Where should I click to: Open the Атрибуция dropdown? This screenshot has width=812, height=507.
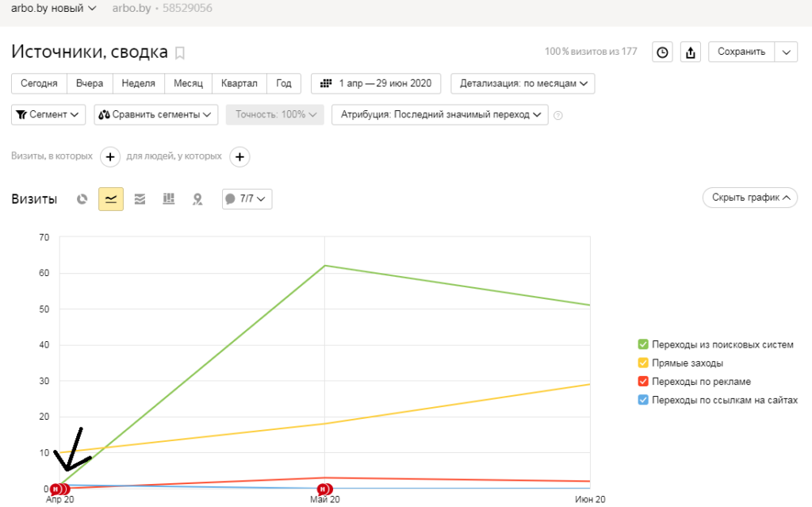click(x=440, y=114)
